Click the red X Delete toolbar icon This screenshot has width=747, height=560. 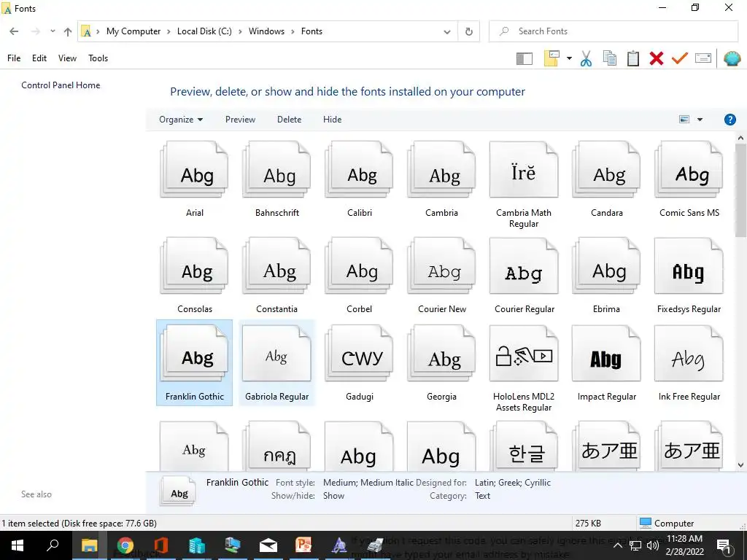click(657, 58)
